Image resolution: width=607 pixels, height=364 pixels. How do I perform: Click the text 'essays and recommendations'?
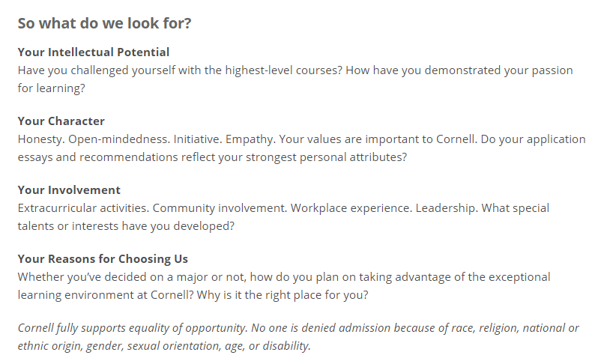coord(97,157)
